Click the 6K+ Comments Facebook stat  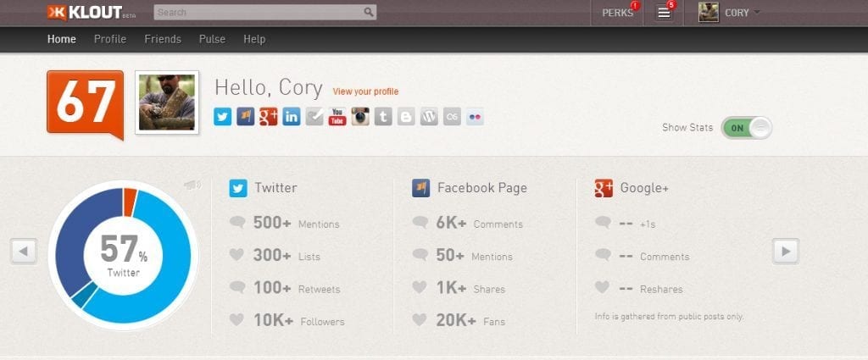point(467,223)
